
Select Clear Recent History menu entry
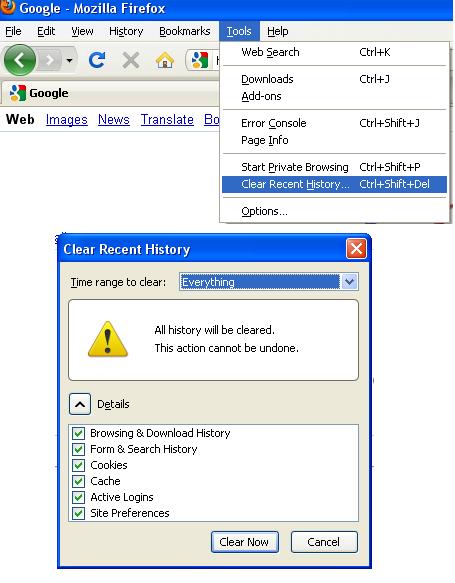click(x=334, y=184)
